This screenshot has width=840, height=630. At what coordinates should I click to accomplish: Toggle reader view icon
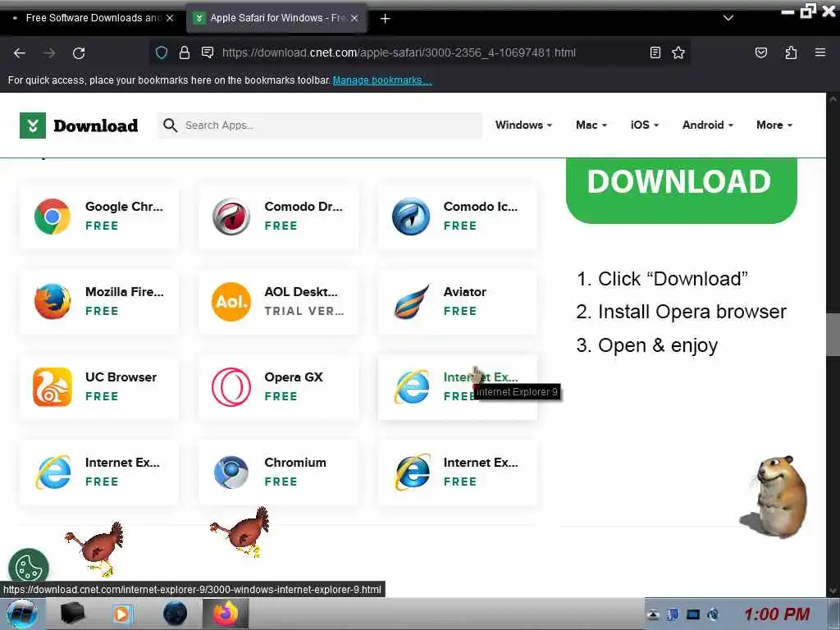655,52
